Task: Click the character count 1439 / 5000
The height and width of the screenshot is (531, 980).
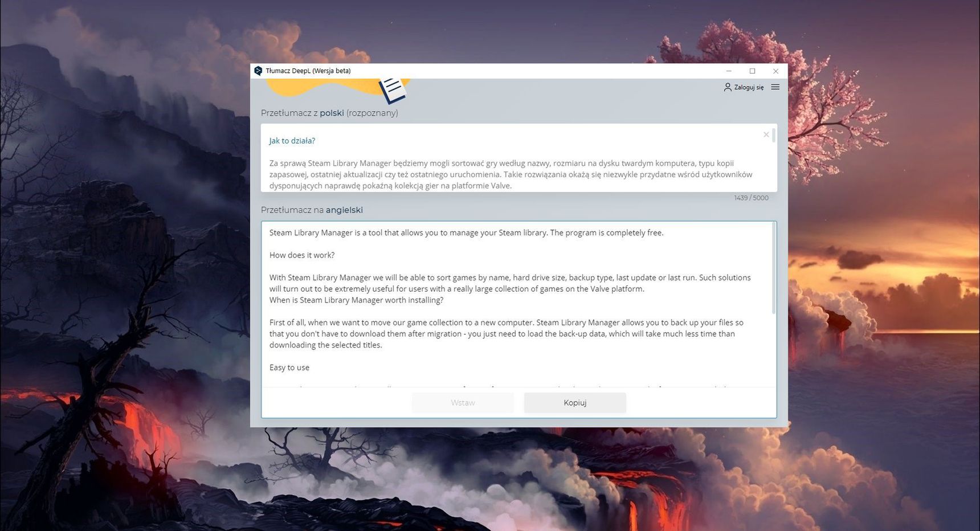Action: [751, 198]
